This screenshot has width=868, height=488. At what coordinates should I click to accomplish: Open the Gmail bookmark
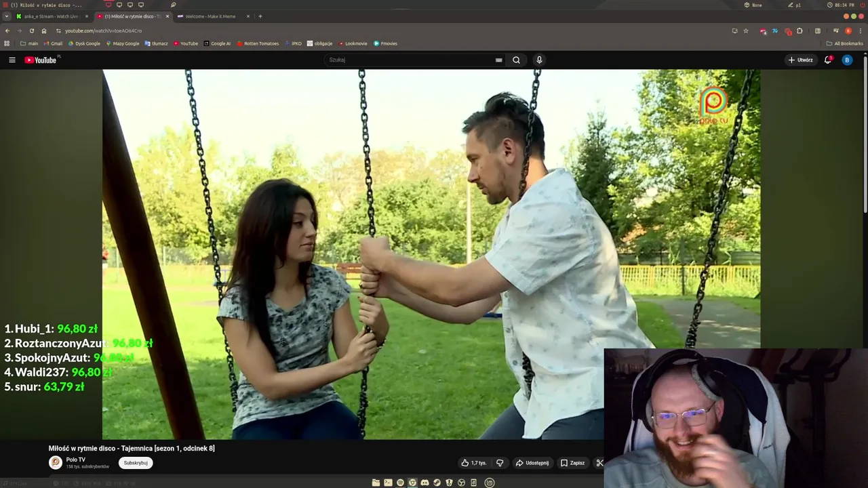53,43
